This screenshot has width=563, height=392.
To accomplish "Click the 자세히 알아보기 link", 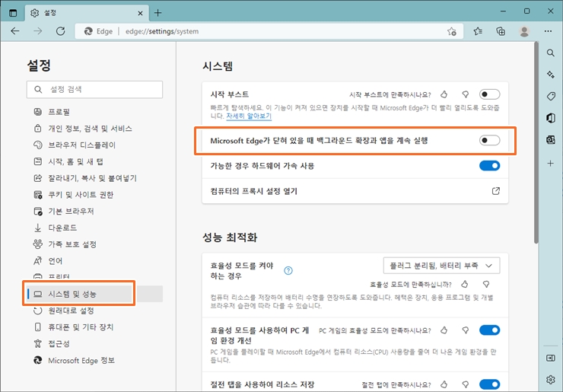I will click(x=249, y=116).
